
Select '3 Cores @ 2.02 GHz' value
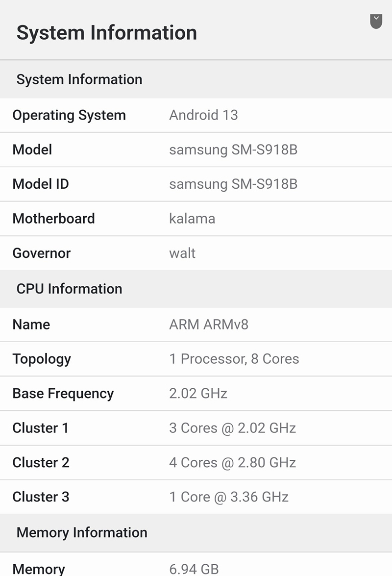pyautogui.click(x=232, y=428)
